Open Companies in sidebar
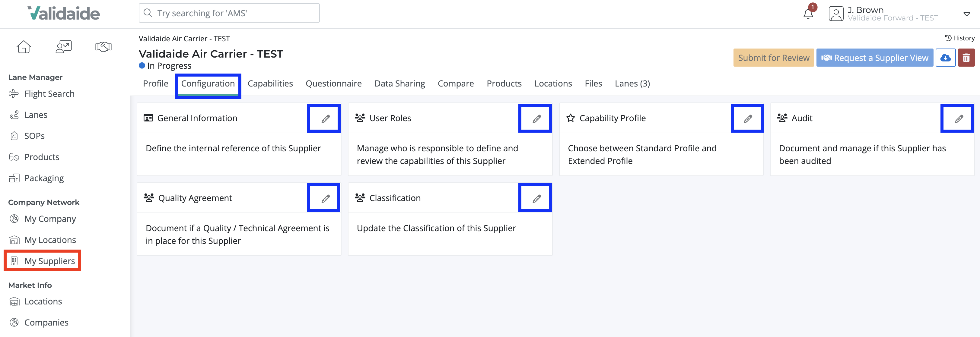 click(46, 323)
